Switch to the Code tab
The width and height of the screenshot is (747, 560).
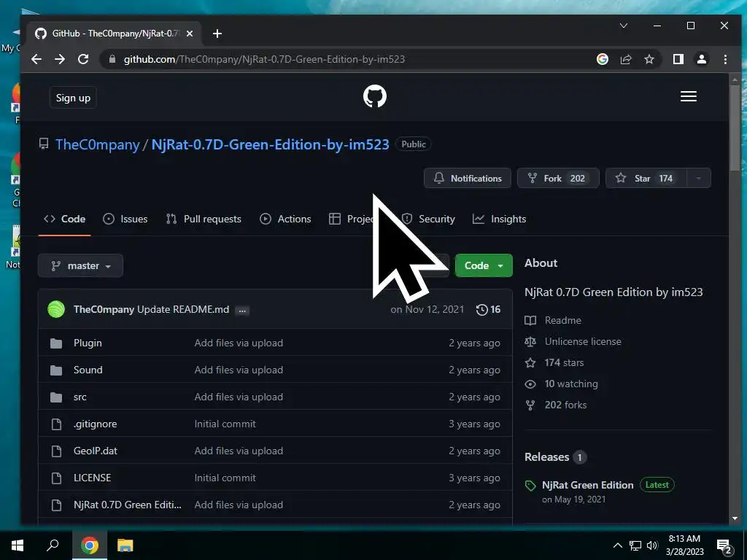pos(64,219)
